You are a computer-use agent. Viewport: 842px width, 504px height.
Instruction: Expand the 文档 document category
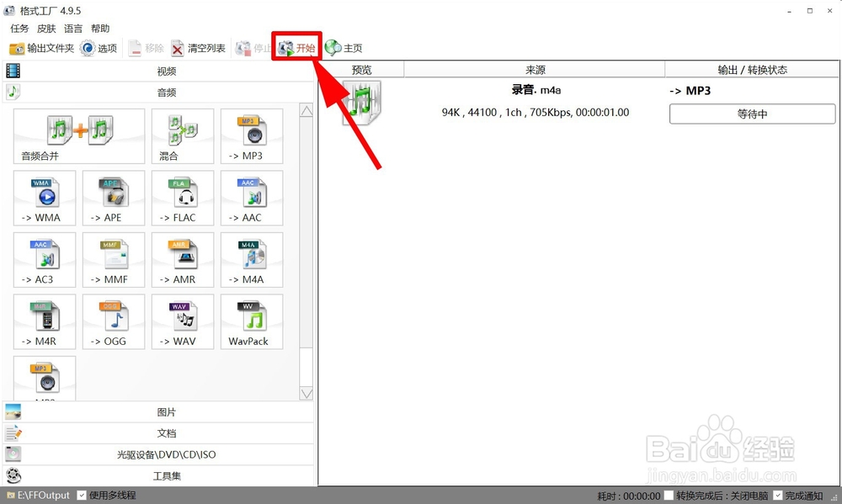tap(159, 433)
